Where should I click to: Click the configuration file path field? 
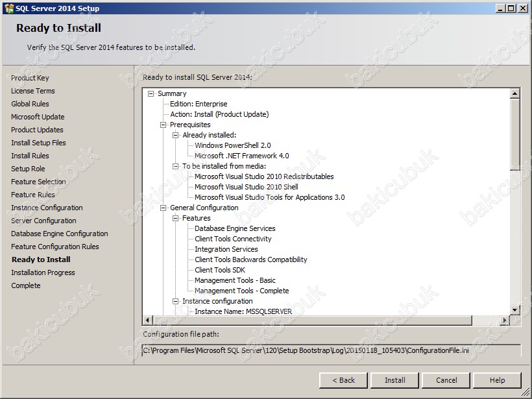pyautogui.click(x=332, y=350)
